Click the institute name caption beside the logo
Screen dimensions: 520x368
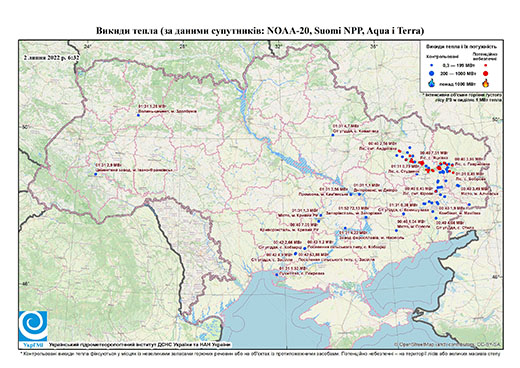140,345
